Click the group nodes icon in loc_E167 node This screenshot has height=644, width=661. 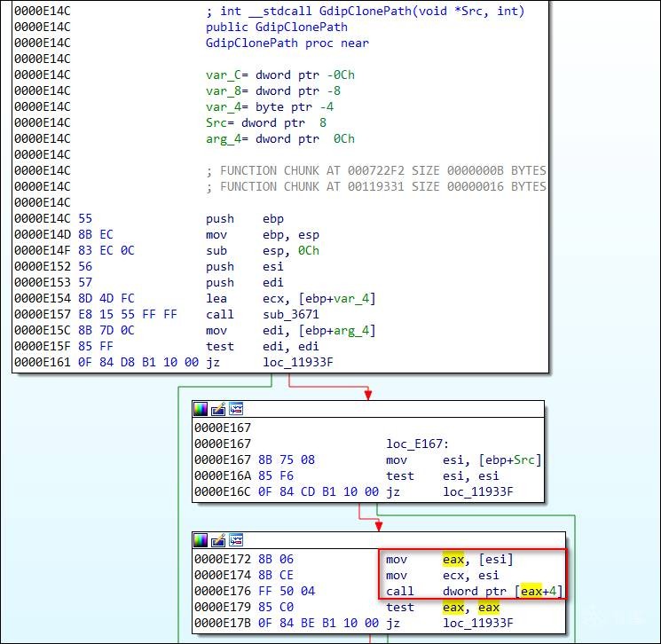pos(236,409)
